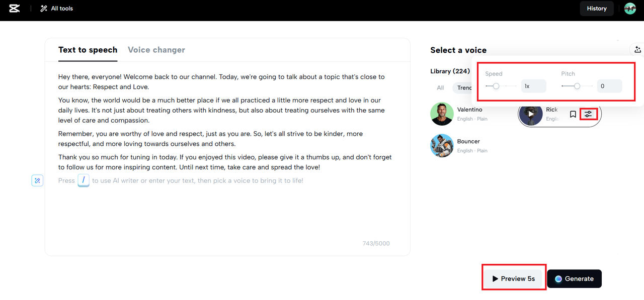Click the custom voice icon beside Select a voice

point(637,49)
